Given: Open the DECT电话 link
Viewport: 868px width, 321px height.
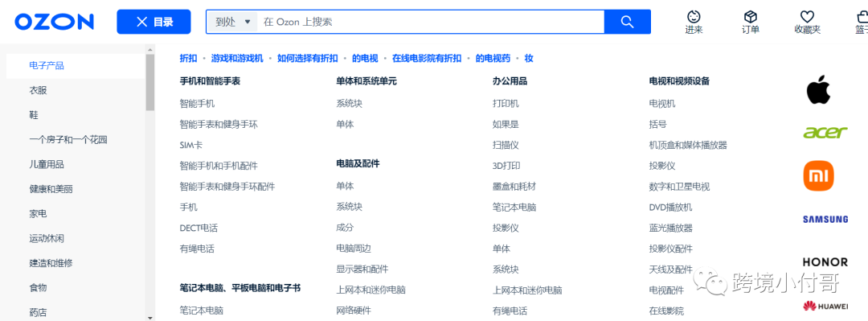Looking at the screenshot, I should pos(199,228).
